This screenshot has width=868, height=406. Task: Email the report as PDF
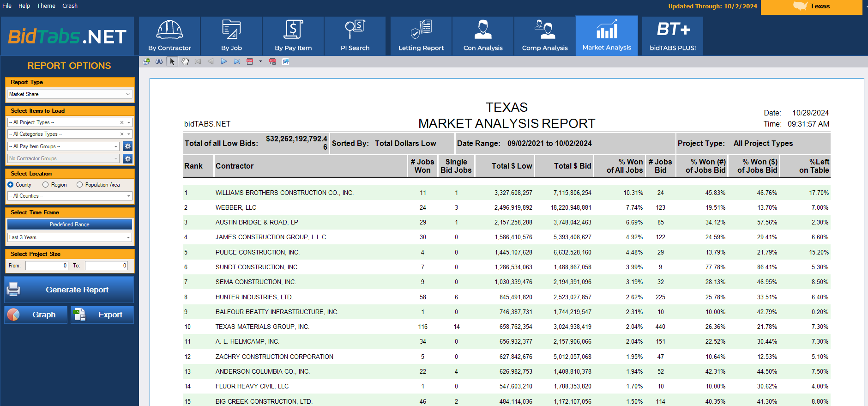coord(272,61)
